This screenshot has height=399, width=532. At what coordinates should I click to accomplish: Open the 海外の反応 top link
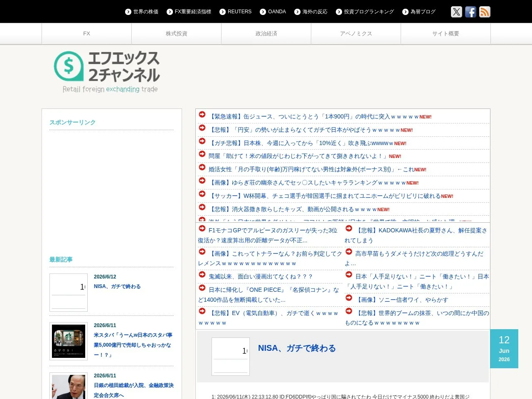tap(315, 12)
